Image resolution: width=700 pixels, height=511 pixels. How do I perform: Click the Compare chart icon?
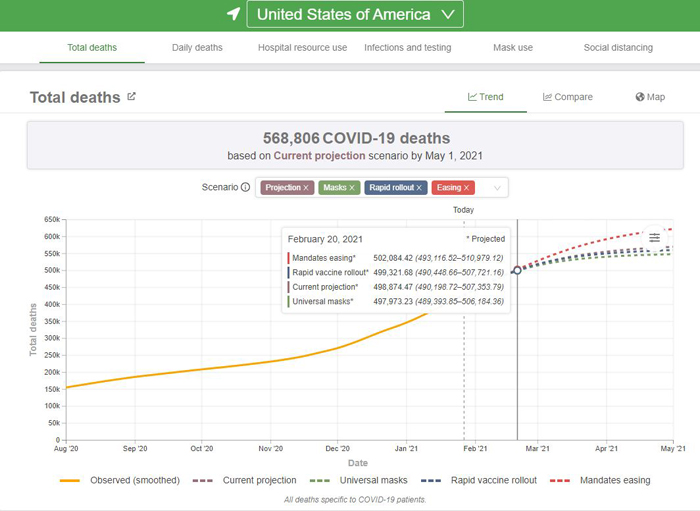[547, 97]
